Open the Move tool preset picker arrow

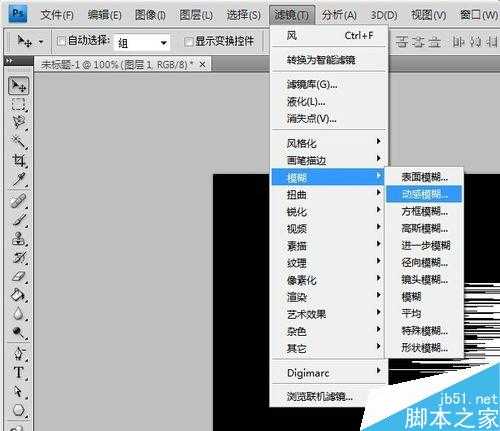[41, 42]
